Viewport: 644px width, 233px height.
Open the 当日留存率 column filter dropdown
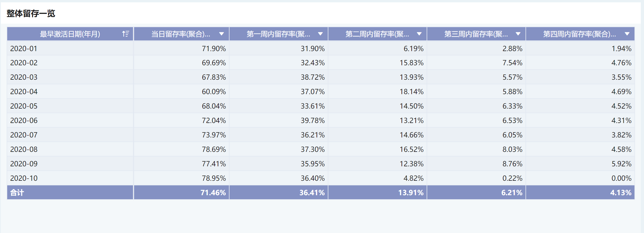pos(221,34)
